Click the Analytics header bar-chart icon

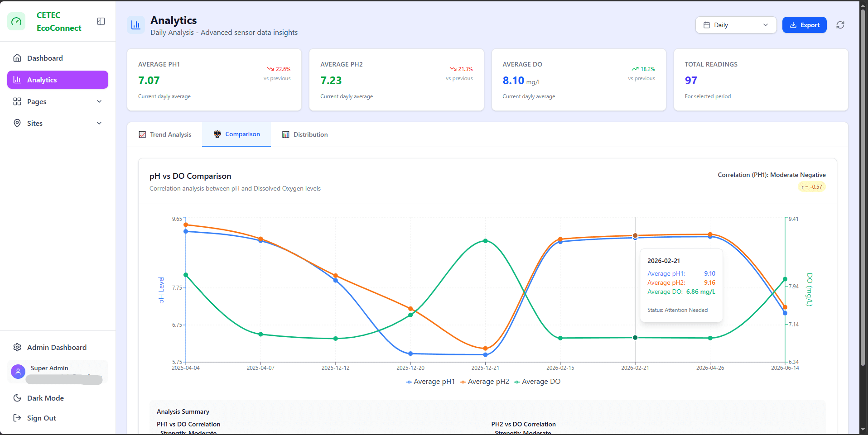(136, 25)
